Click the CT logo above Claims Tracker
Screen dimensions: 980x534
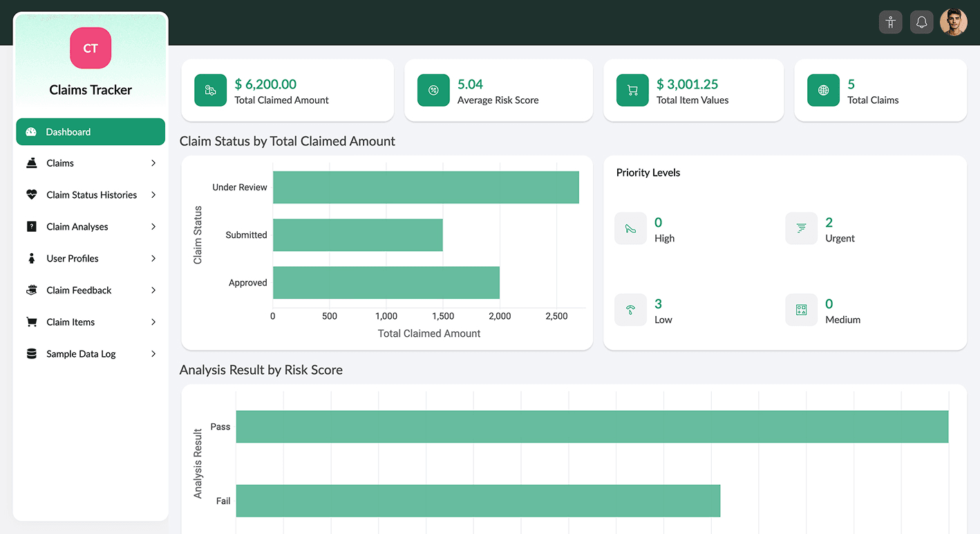coord(90,48)
